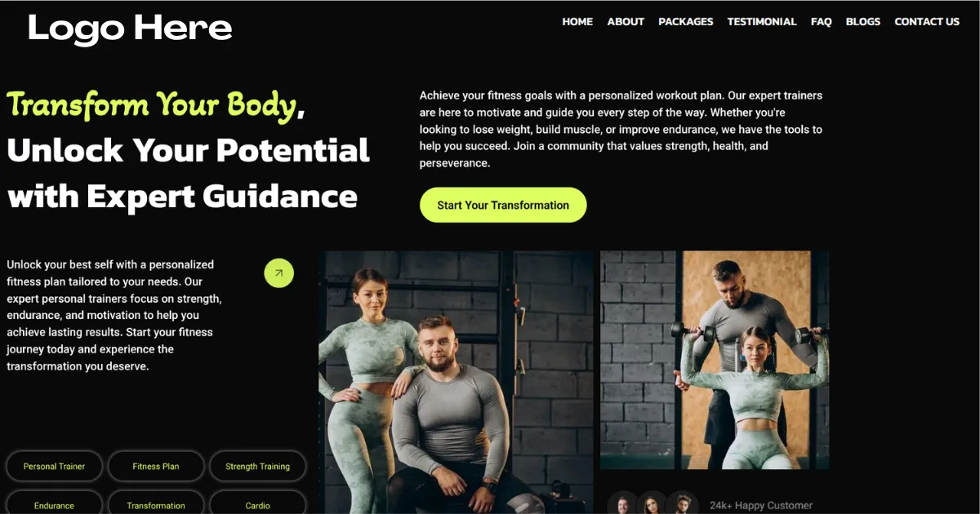Open the PACKAGES menu link
The width and height of the screenshot is (980, 514).
tap(686, 22)
